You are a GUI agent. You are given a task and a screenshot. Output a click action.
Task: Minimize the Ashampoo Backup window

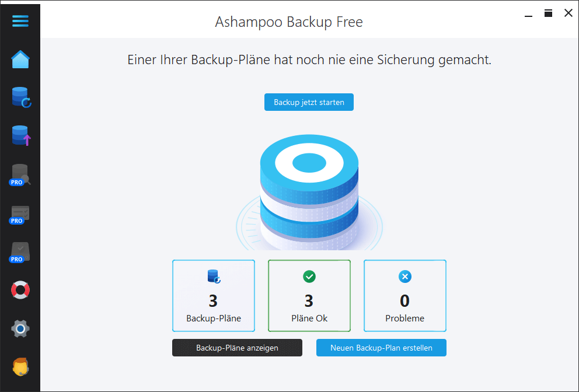528,13
